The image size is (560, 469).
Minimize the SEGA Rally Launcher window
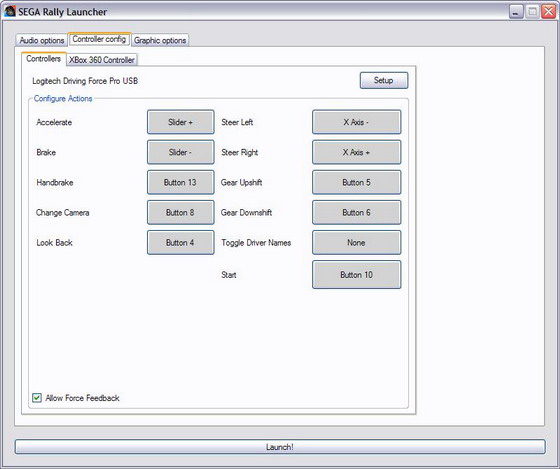(x=516, y=12)
